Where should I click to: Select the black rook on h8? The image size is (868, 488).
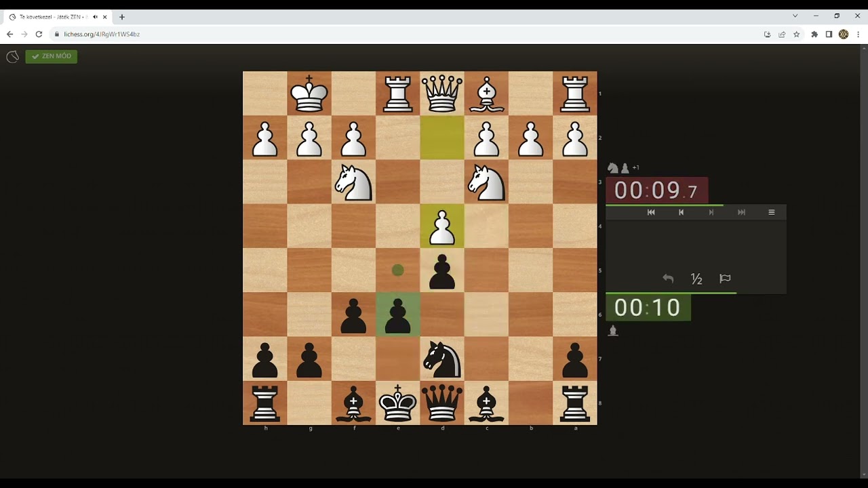[x=265, y=403]
